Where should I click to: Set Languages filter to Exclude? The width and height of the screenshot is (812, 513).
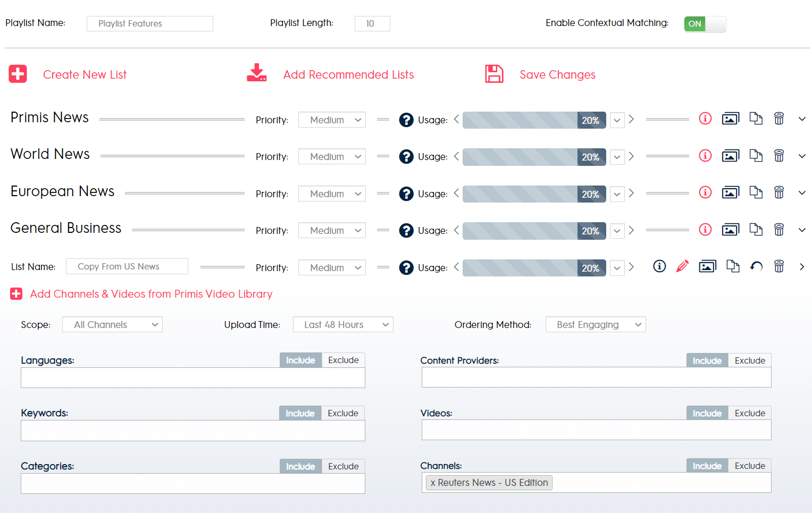coord(343,360)
